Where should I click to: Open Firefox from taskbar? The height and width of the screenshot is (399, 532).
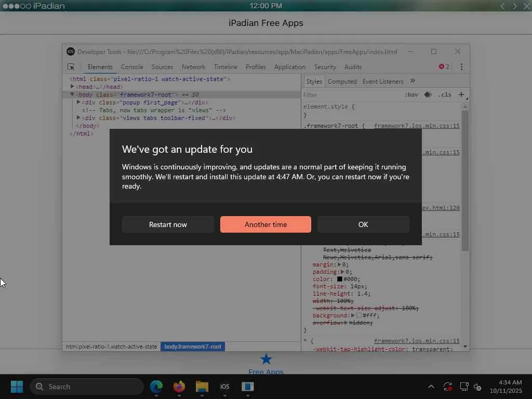(x=179, y=387)
